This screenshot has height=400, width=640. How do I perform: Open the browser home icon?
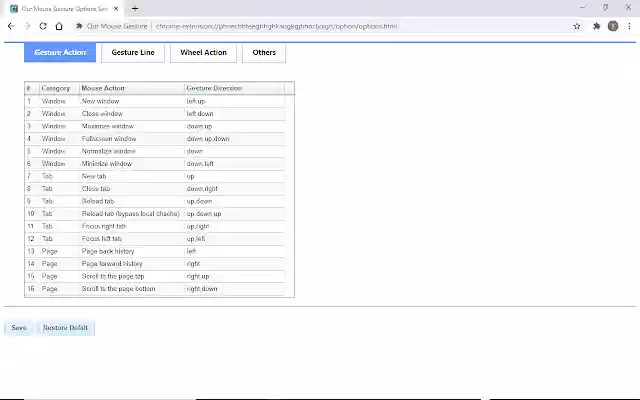[x=59, y=26]
